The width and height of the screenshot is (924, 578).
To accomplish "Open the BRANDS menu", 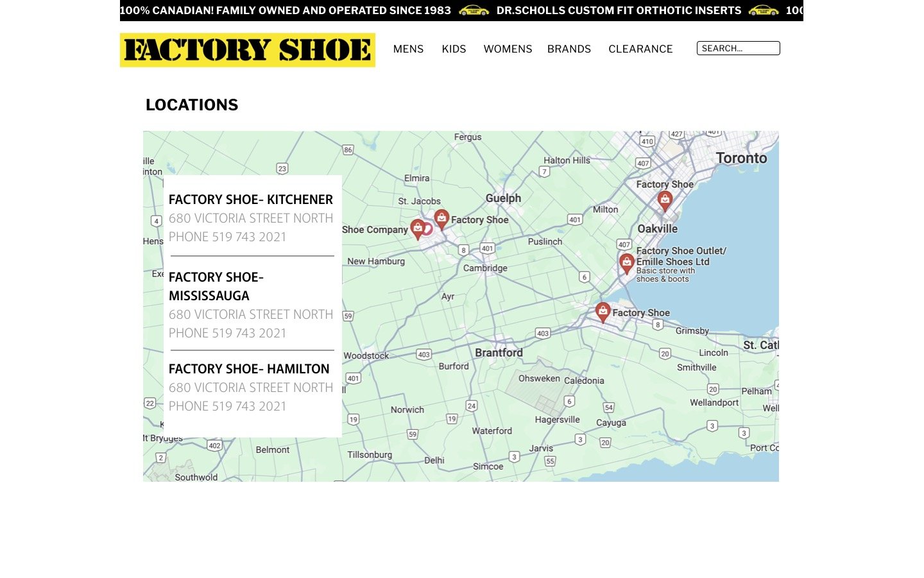I will pos(569,49).
